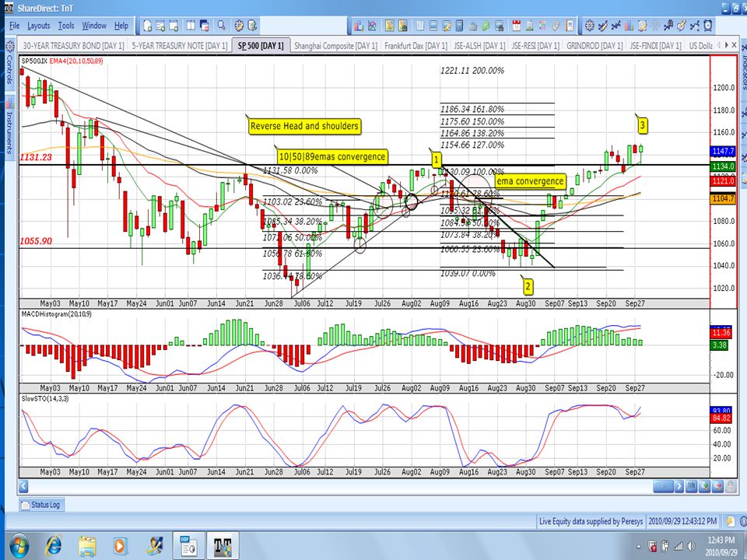This screenshot has height=560, width=747.
Task: Open the gear settings icon in left toolbar
Action: pyautogui.click(x=239, y=26)
